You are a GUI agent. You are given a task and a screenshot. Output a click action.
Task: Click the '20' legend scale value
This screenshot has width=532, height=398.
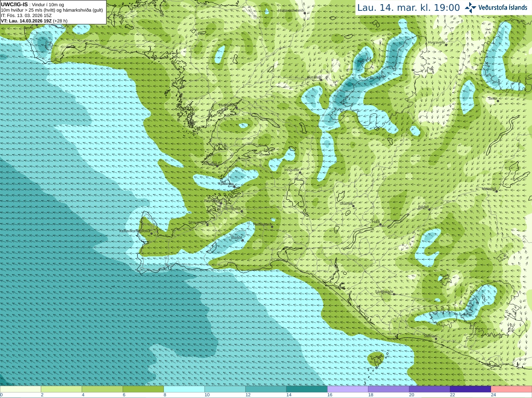coord(411,395)
